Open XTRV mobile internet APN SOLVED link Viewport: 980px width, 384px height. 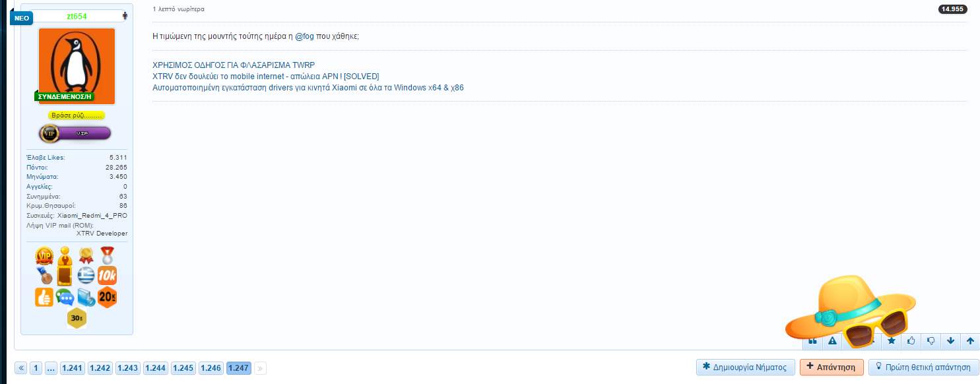point(266,77)
